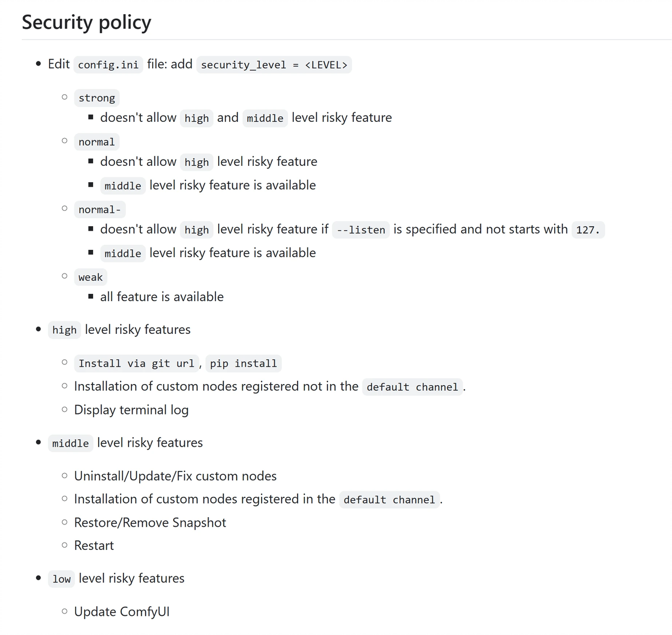Image resolution: width=672 pixels, height=635 pixels.
Task: Click the "Restore/Remove Snapshot" list item
Action: point(150,523)
